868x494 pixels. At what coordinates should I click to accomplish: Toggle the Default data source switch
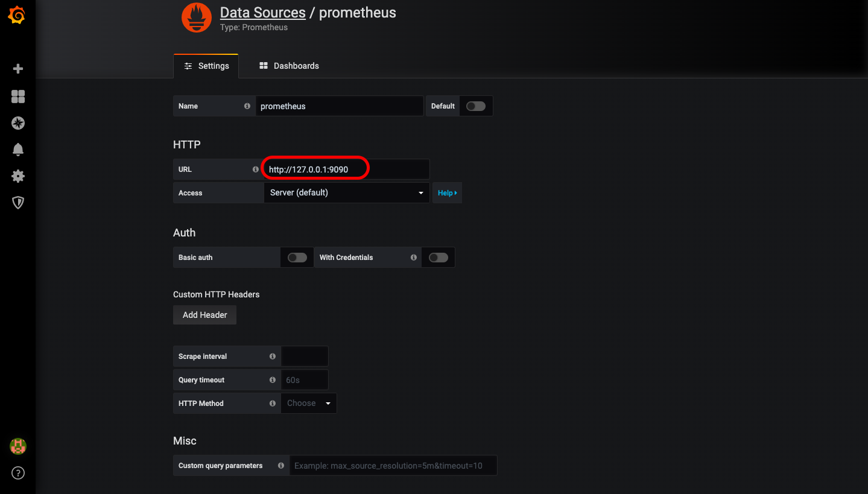pyautogui.click(x=475, y=106)
